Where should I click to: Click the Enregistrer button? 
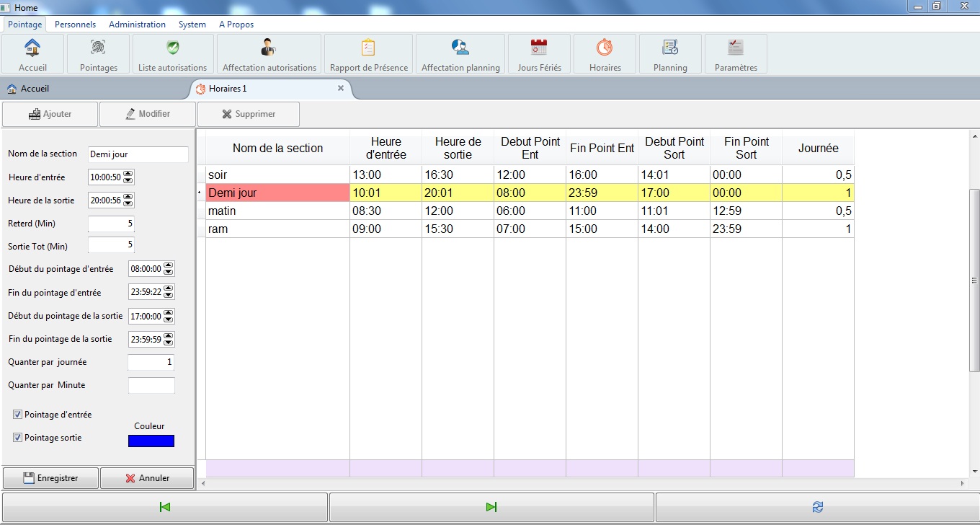tap(50, 478)
